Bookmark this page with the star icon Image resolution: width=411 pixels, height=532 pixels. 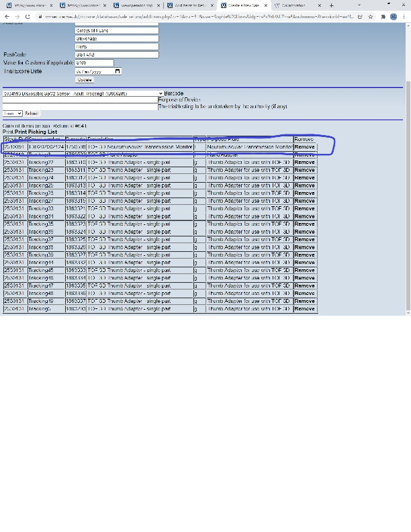coord(371,16)
